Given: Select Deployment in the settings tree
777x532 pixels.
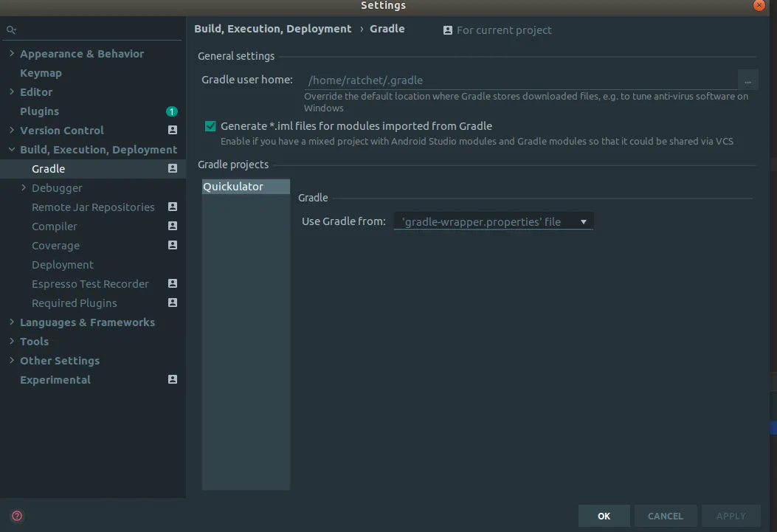Looking at the screenshot, I should tap(63, 265).
